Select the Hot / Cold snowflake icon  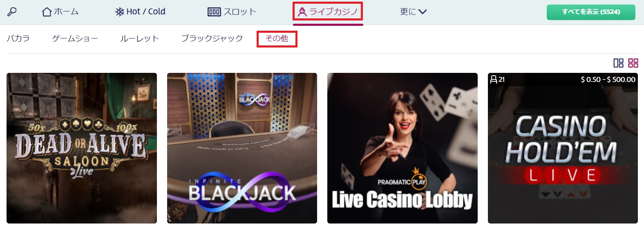[119, 12]
